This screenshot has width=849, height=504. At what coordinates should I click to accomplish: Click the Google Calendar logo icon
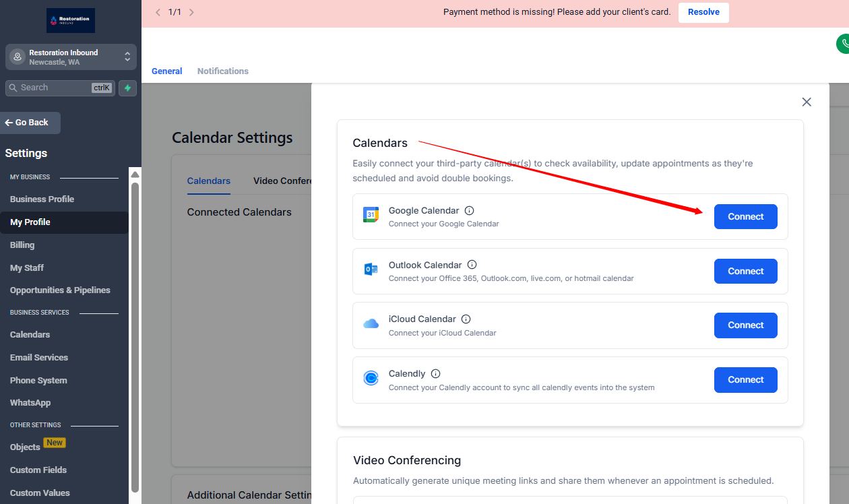coord(371,216)
